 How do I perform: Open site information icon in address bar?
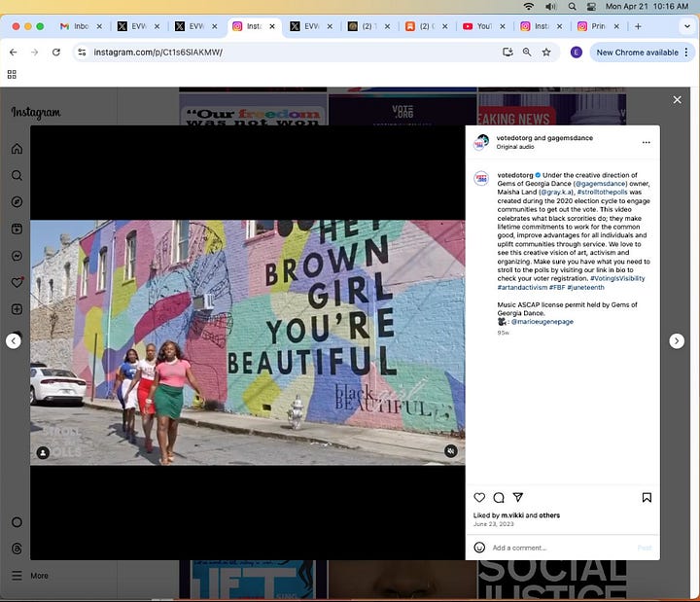point(82,53)
